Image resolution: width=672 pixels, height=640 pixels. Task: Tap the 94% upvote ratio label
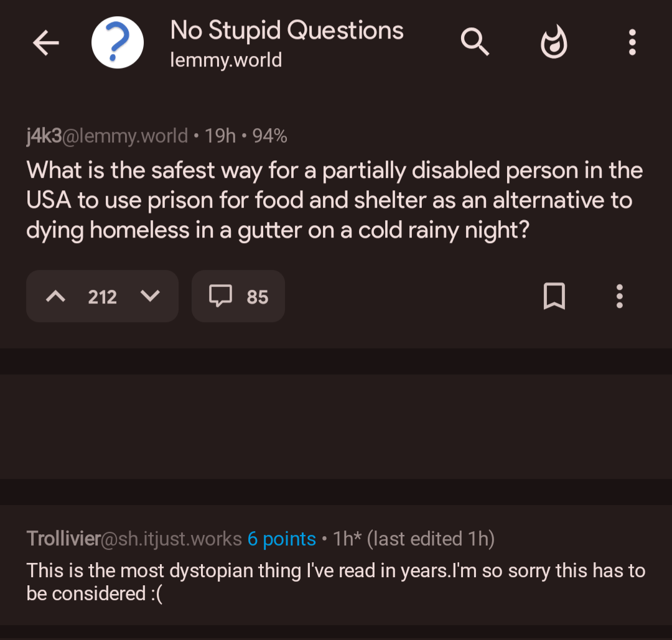point(270,136)
